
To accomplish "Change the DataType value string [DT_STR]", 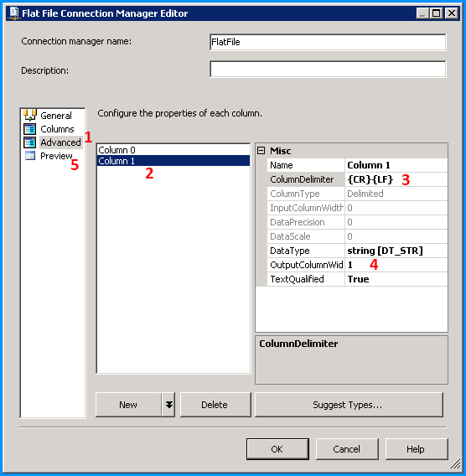I will click(x=396, y=251).
